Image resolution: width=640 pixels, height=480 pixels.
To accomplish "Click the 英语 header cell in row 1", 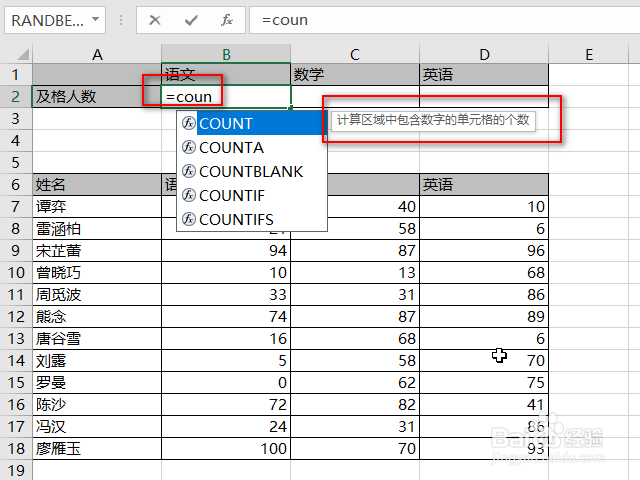I will [484, 75].
